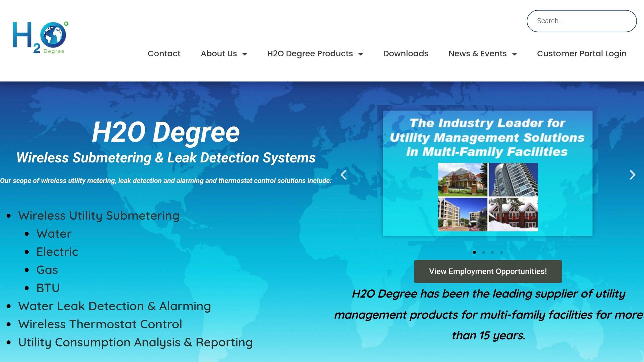Open the Contact page
Image resolution: width=644 pixels, height=362 pixels.
click(x=164, y=53)
